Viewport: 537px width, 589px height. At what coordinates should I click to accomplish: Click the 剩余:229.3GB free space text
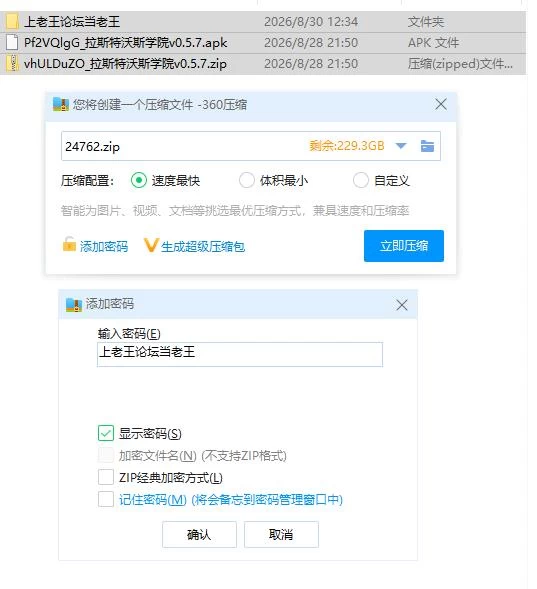pyautogui.click(x=347, y=146)
